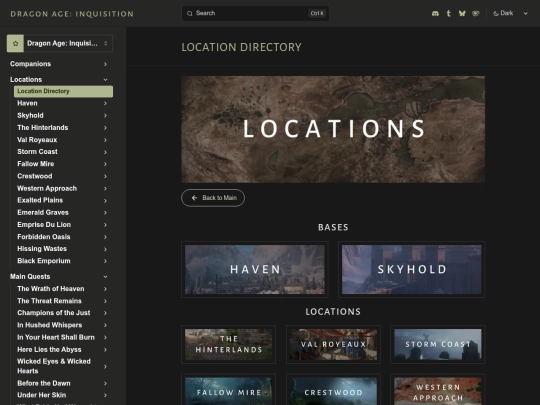Open Champions of the Just quest
This screenshot has height=405, width=540.
[54, 313]
